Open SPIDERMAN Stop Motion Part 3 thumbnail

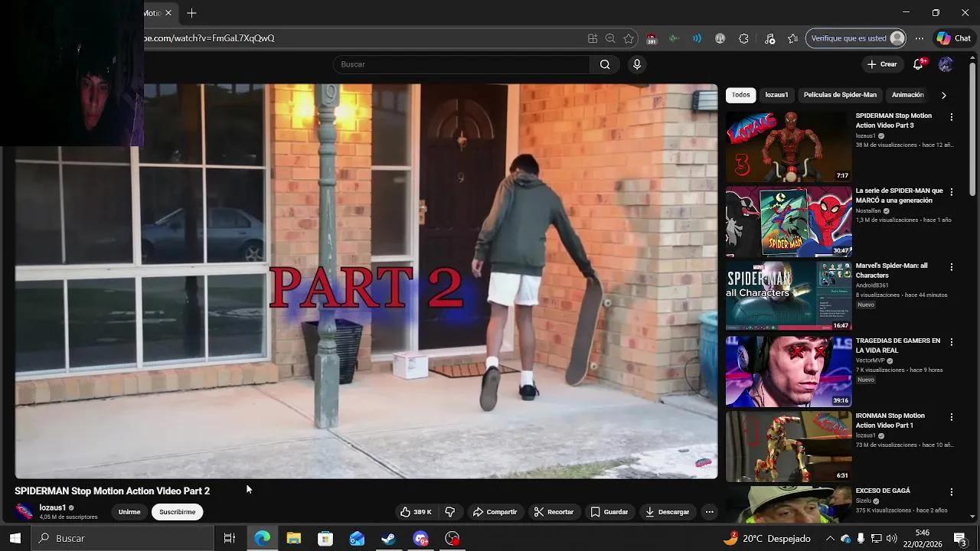(789, 146)
